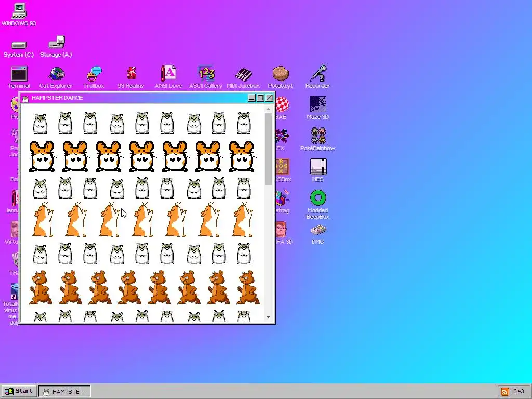The image size is (532, 399).
Task: Open the Potato.yt icon
Action: [x=280, y=77]
